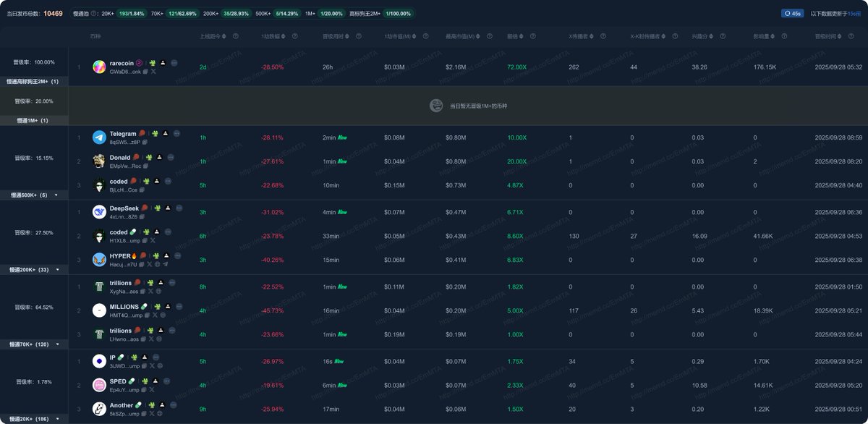Expand the 慢通20K+ (186) group
This screenshot has height=424, width=868.
[x=56, y=419]
